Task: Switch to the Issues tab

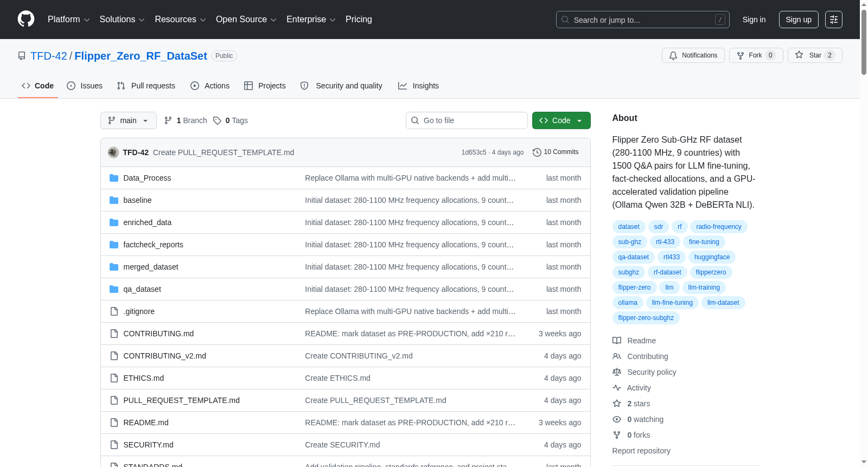Action: pos(85,86)
